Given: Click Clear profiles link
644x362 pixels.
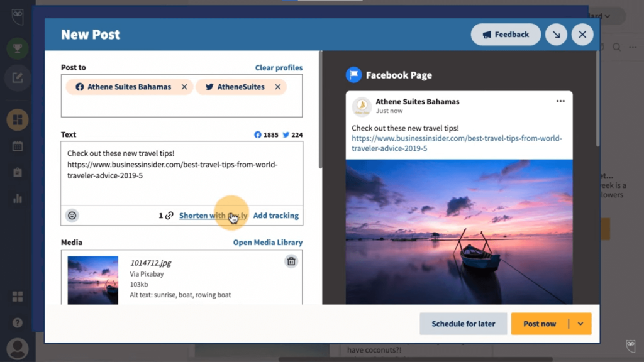Looking at the screenshot, I should [279, 68].
